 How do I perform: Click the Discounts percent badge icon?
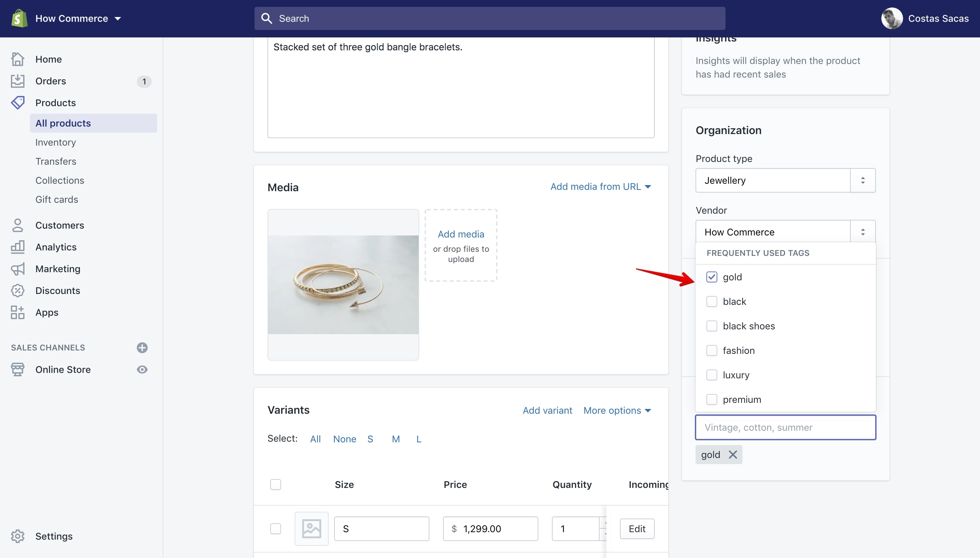(18, 291)
